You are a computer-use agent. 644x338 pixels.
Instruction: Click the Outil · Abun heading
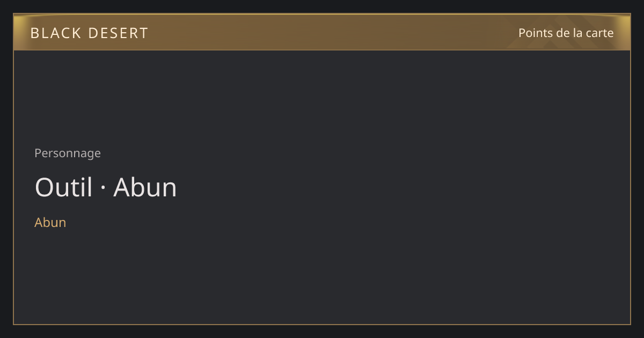click(106, 187)
